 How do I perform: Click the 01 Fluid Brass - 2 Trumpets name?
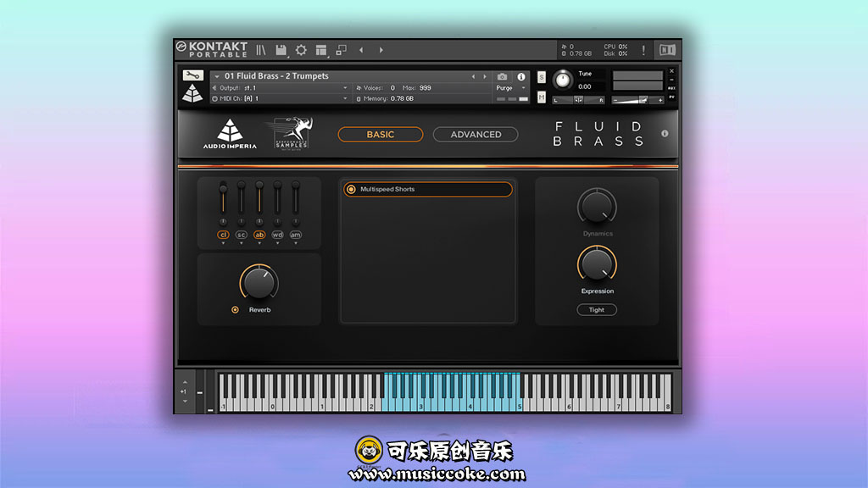click(x=276, y=76)
